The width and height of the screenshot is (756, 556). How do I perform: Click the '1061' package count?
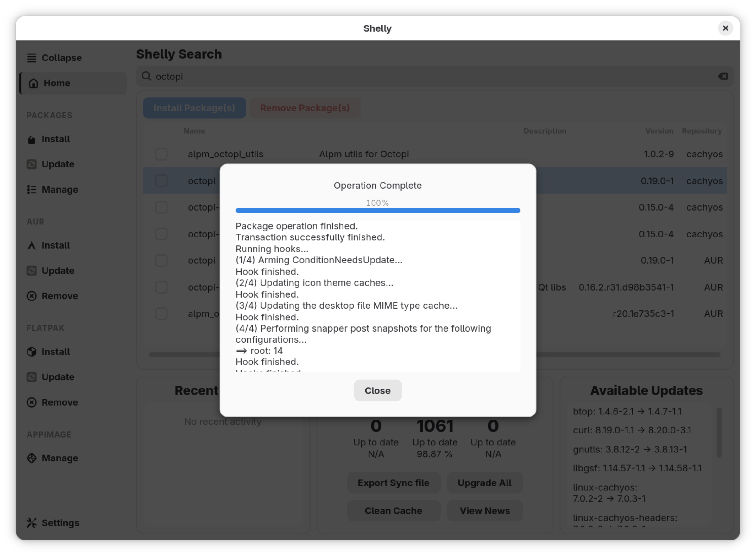(x=435, y=426)
